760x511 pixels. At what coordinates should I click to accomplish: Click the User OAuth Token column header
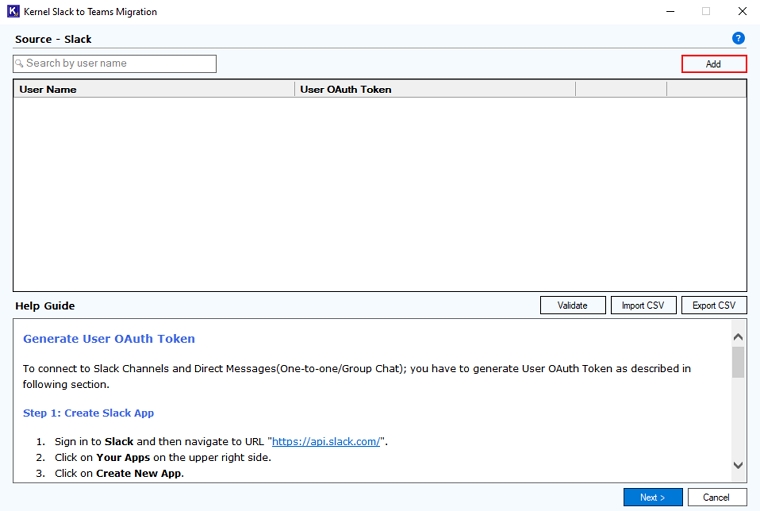435,89
